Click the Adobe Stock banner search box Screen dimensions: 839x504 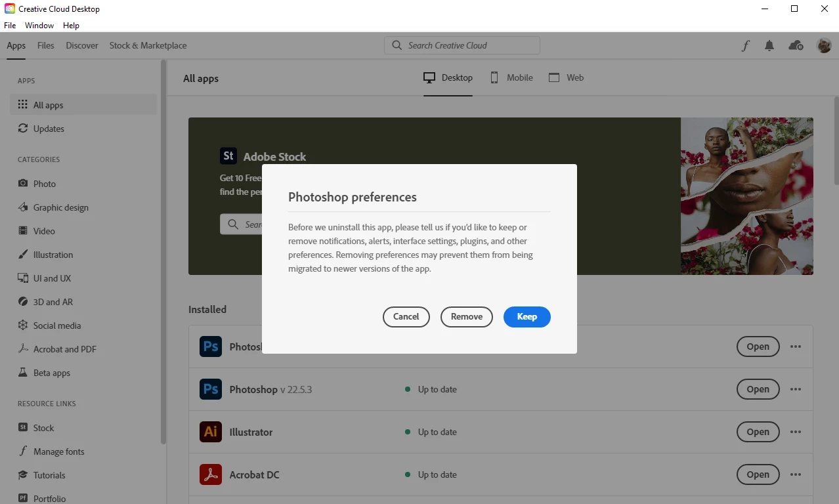241,224
